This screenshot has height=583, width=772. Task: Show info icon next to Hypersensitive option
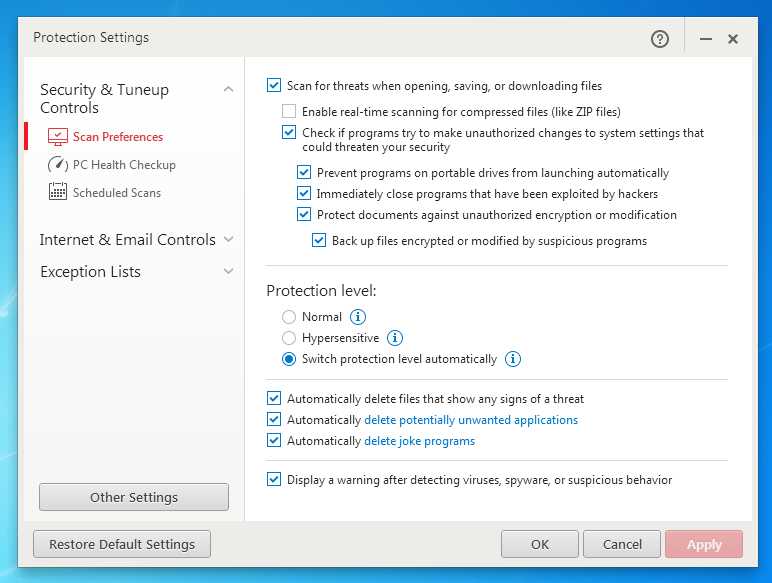tap(395, 338)
